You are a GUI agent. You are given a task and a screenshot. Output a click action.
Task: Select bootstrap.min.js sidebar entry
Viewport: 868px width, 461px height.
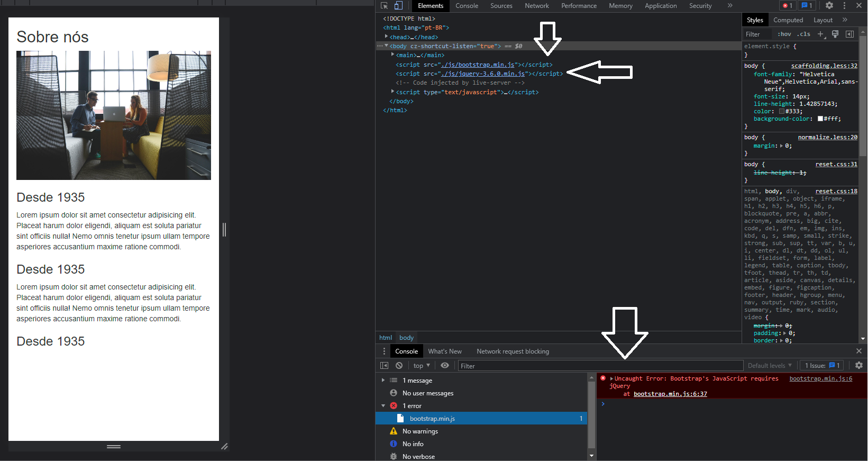click(481, 419)
